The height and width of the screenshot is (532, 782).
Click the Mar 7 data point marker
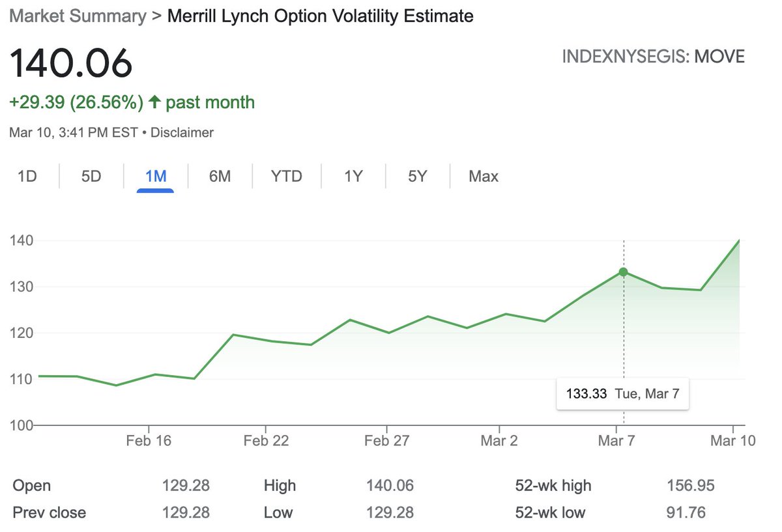pyautogui.click(x=624, y=272)
